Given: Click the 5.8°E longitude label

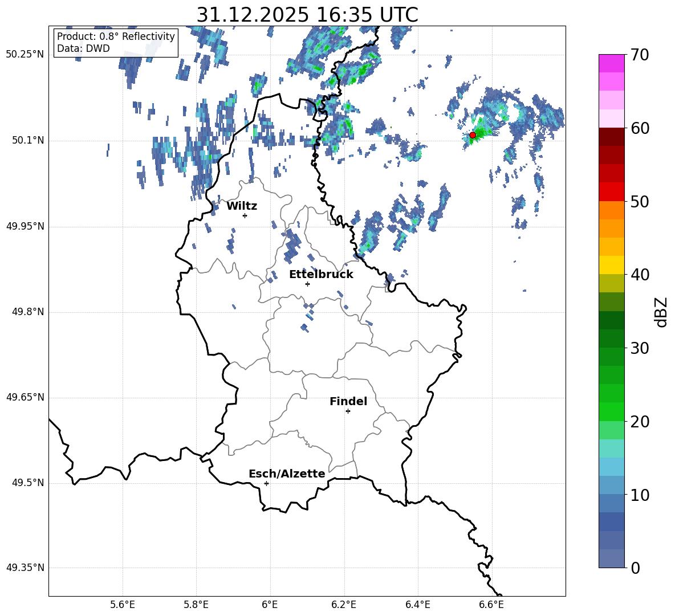Looking at the screenshot, I should pyautogui.click(x=196, y=605).
